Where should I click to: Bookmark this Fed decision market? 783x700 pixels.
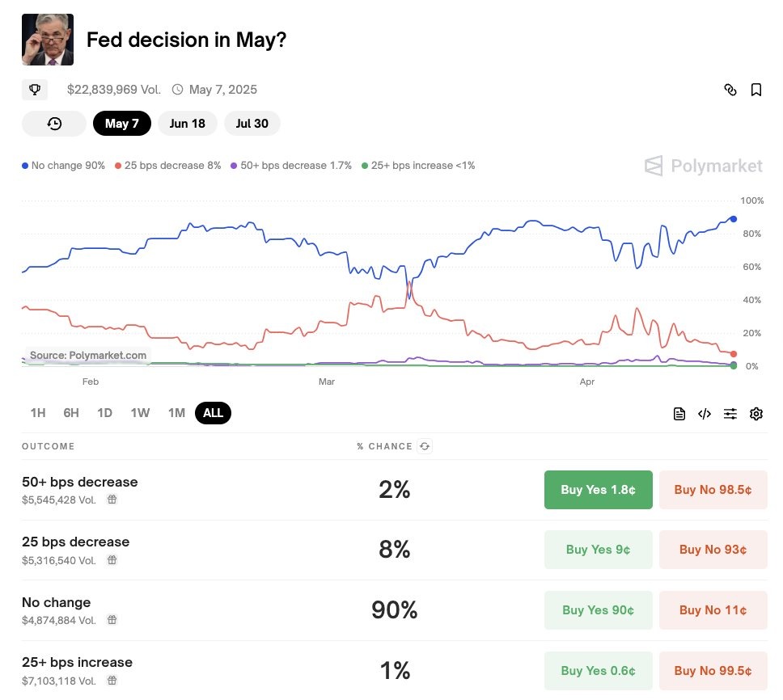pos(756,90)
